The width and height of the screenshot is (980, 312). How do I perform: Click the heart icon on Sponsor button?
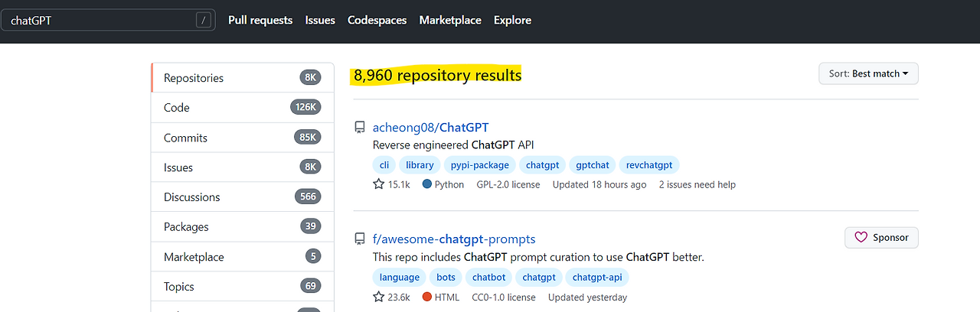(861, 237)
